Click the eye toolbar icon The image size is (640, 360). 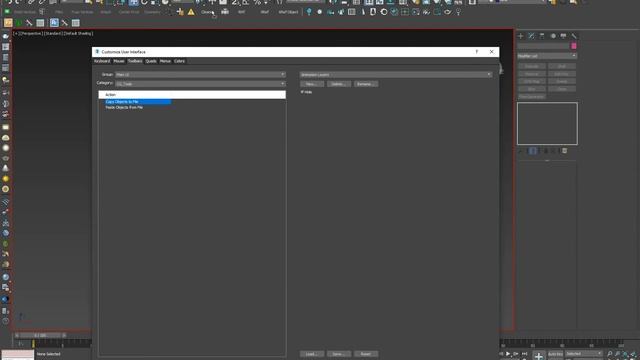point(448,12)
